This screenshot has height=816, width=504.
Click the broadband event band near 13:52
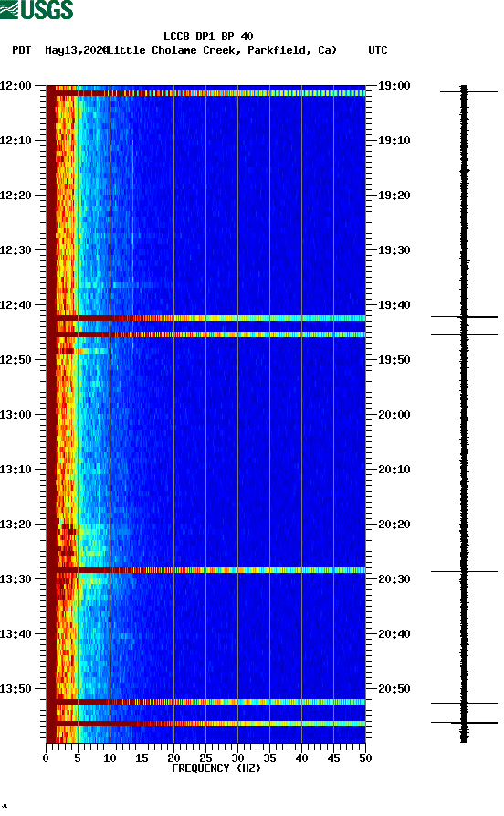(206, 702)
